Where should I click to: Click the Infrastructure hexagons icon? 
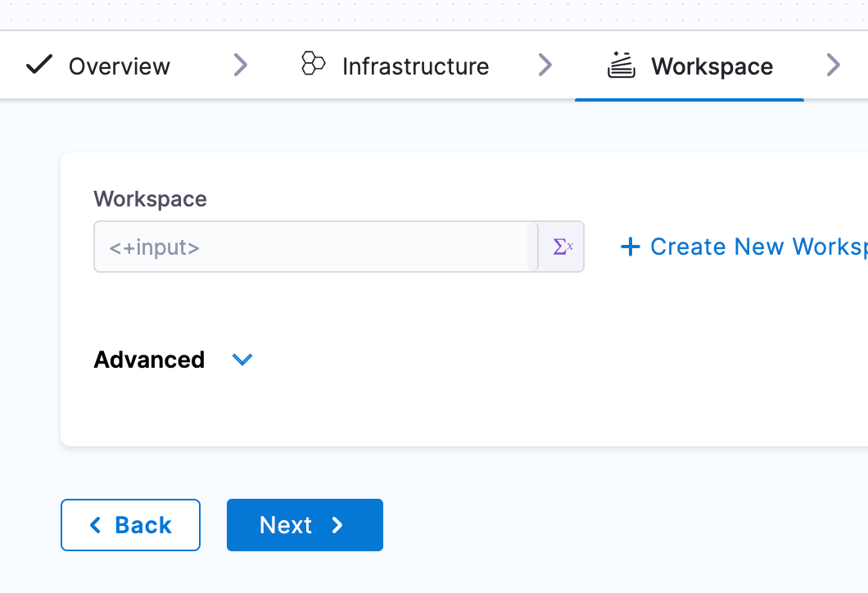click(x=314, y=64)
